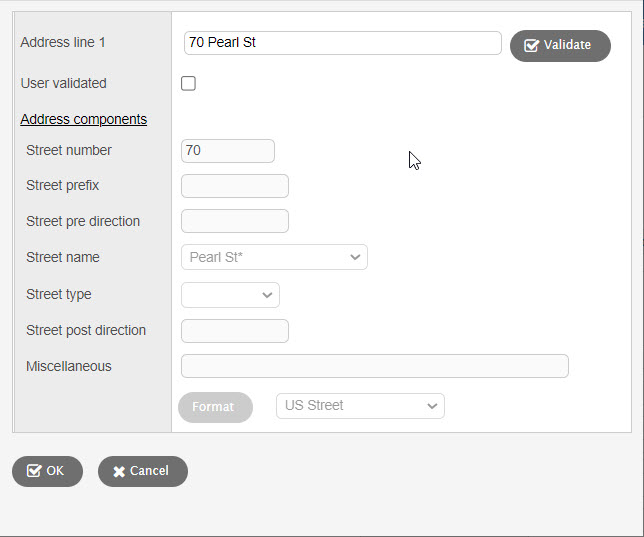Screen dimensions: 644x537
Task: Click the User validated label
Action: point(63,84)
